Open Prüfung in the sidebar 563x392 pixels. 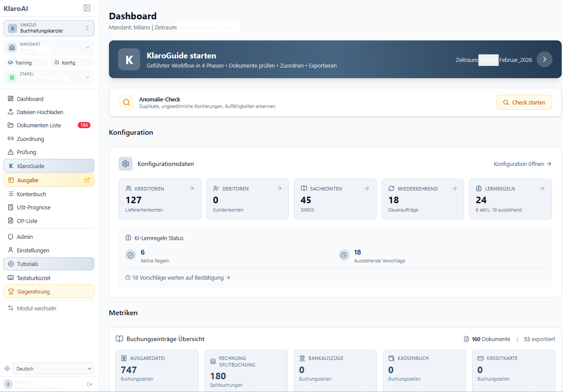point(49,152)
